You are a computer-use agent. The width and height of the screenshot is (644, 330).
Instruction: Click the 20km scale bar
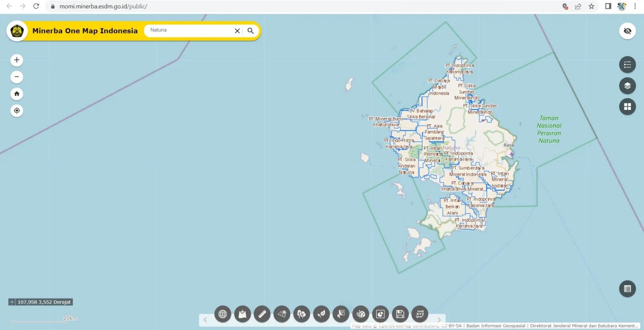tap(44, 320)
